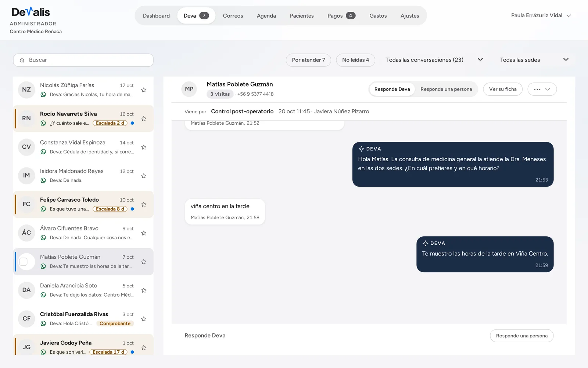
Task: Tick the checkbox on Matías Poblete Guzmán row
Action: tap(23, 262)
